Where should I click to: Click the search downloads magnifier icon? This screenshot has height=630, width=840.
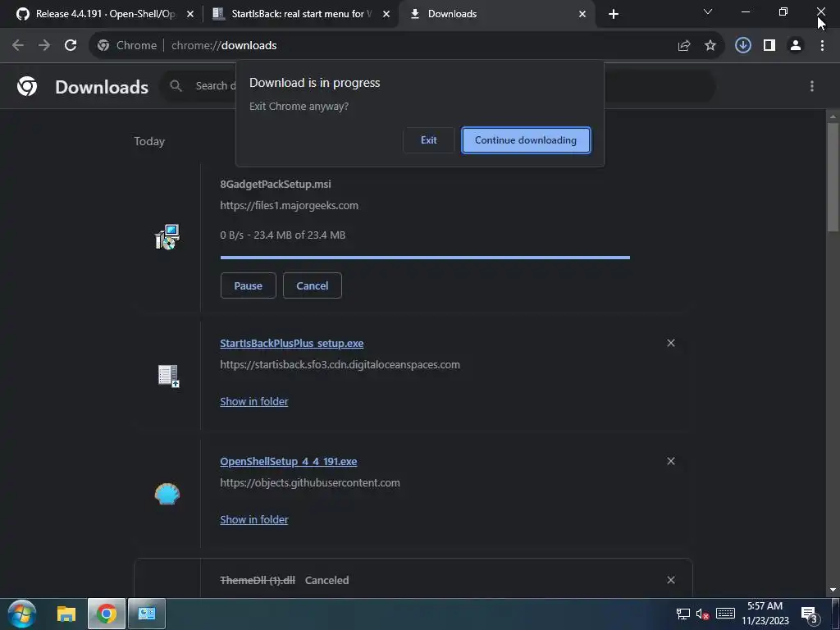tap(176, 85)
